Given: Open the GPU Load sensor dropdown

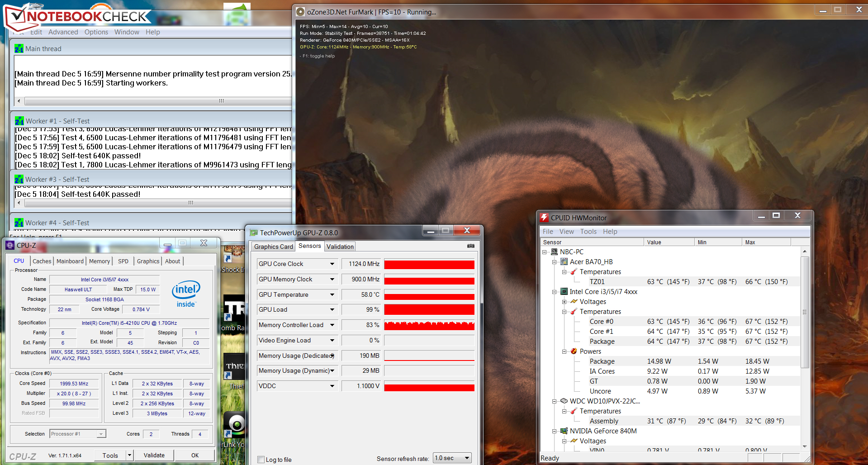Looking at the screenshot, I should coord(332,309).
